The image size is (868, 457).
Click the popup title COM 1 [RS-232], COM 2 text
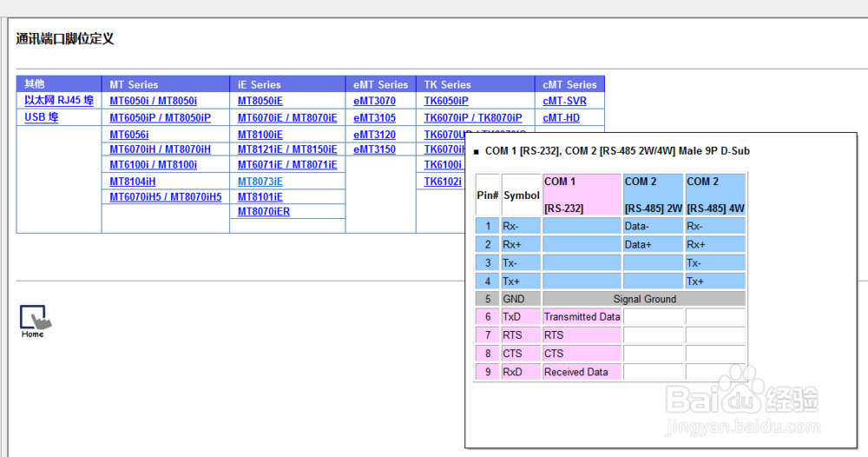(617, 150)
